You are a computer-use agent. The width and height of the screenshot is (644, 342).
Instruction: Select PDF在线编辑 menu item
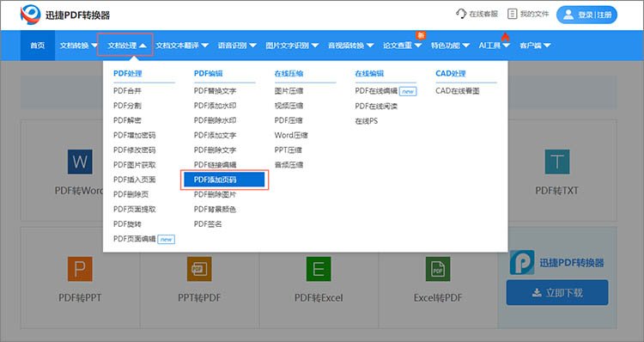[376, 91]
